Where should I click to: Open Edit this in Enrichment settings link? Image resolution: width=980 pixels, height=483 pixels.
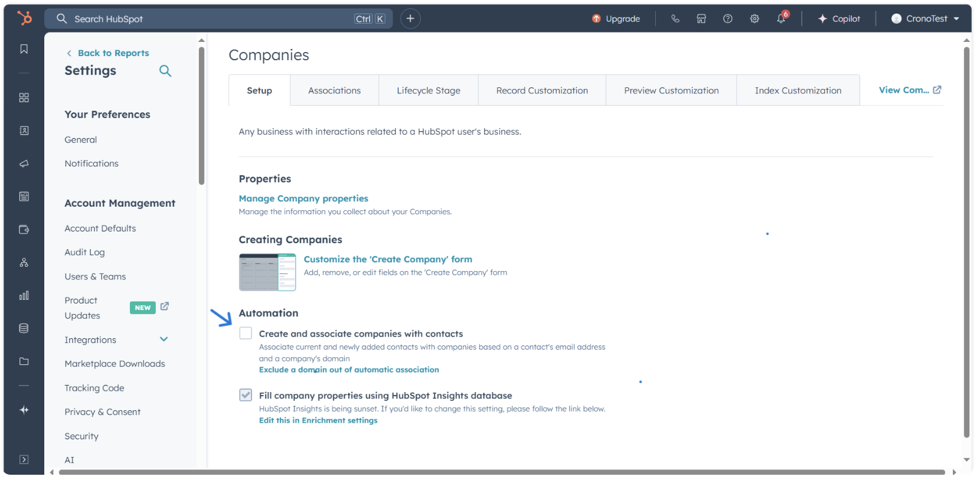click(318, 420)
